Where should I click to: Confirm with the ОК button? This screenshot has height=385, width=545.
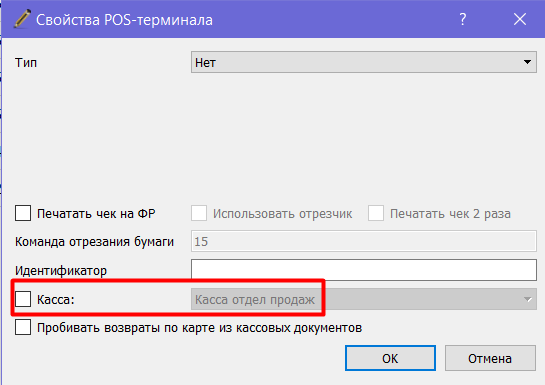(390, 358)
